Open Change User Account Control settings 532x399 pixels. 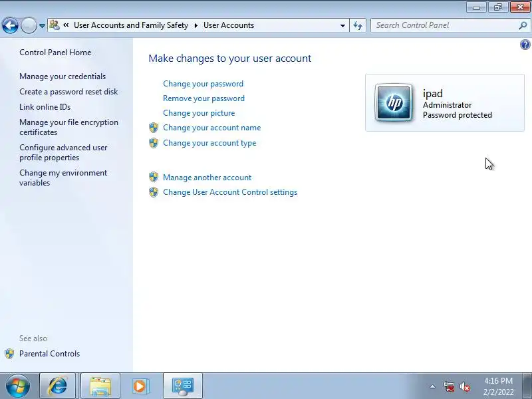pos(230,192)
